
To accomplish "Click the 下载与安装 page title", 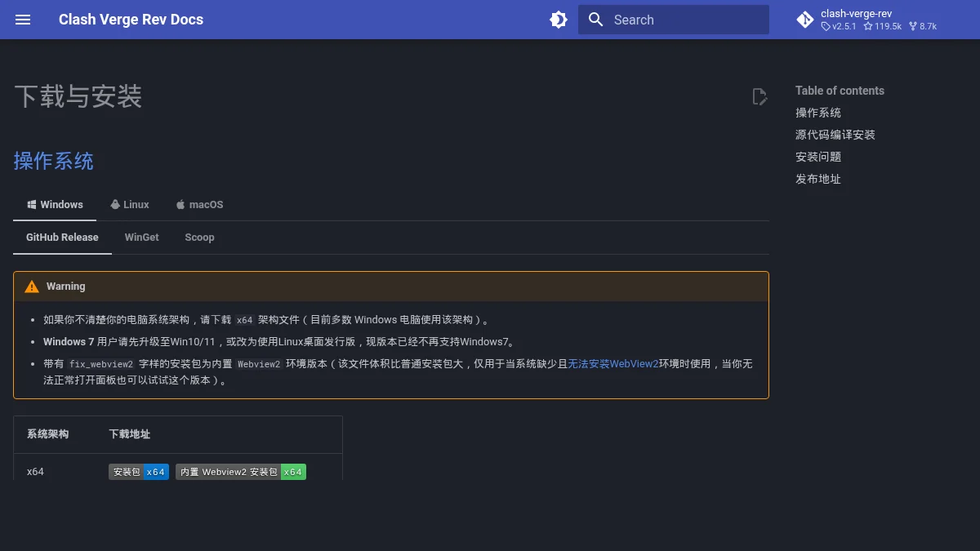I will click(78, 96).
